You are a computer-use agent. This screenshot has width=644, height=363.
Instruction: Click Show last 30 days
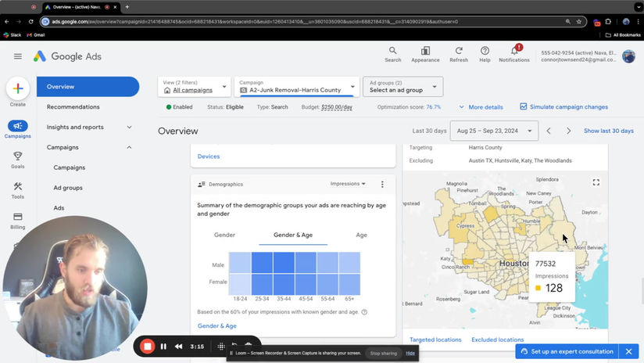pyautogui.click(x=609, y=131)
